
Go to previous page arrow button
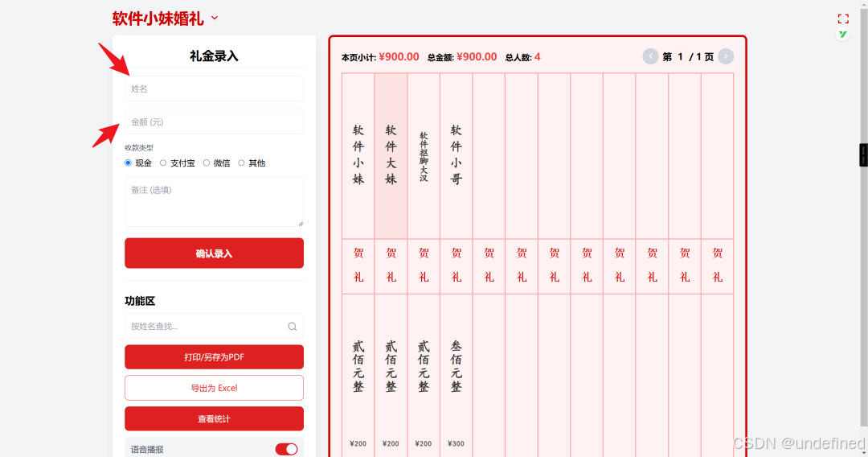pos(650,56)
